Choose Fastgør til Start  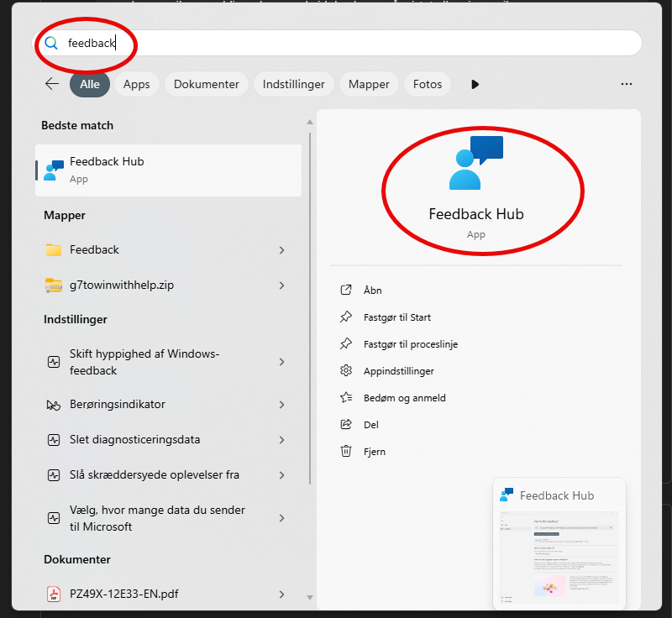(x=396, y=317)
